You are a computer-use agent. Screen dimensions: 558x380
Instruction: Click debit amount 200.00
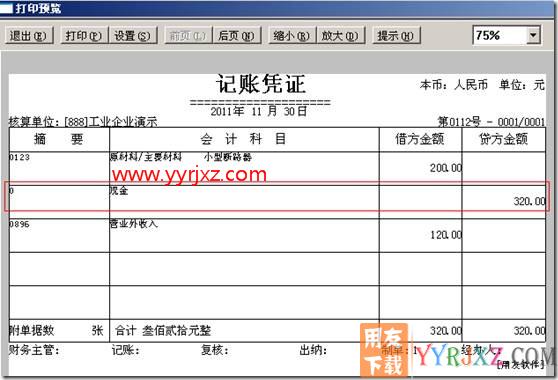coord(446,168)
